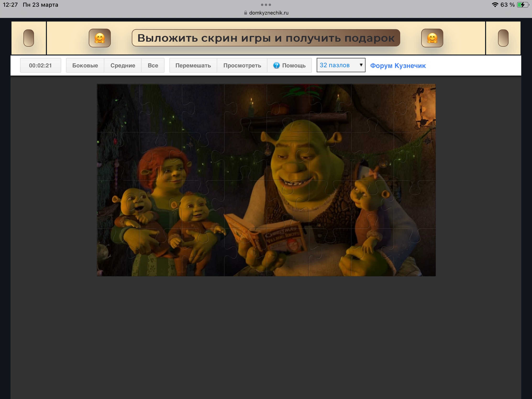
Task: Tap the Wi-Fi status icon
Action: point(495,5)
